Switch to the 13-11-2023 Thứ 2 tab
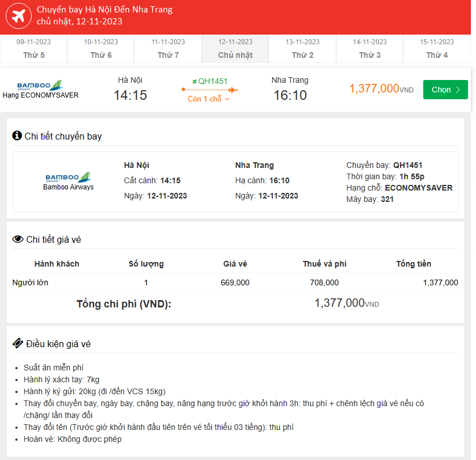Image resolution: width=476 pixels, height=460 pixels. (302, 48)
